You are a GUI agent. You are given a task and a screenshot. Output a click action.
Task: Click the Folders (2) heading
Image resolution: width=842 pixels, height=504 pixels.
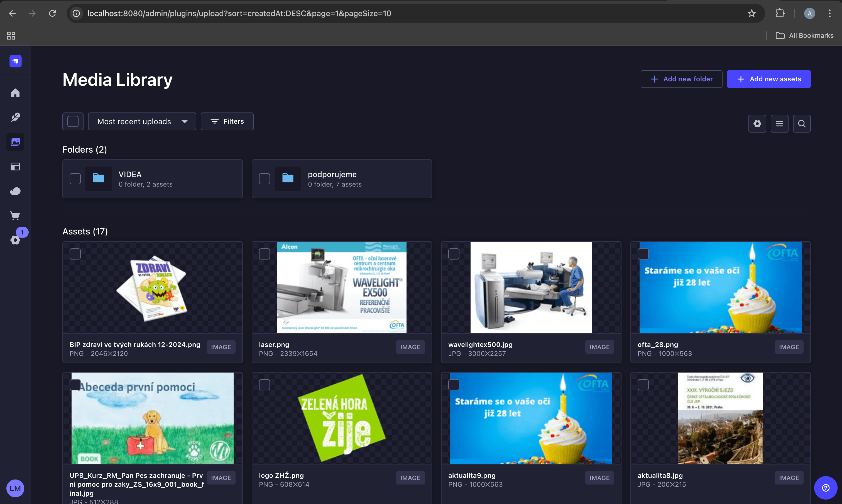pyautogui.click(x=85, y=150)
